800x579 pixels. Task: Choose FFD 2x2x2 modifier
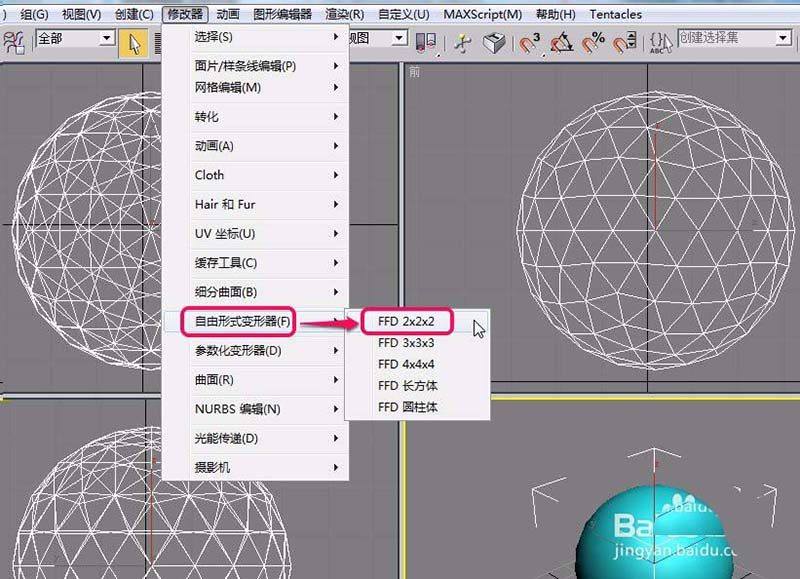coord(417,321)
